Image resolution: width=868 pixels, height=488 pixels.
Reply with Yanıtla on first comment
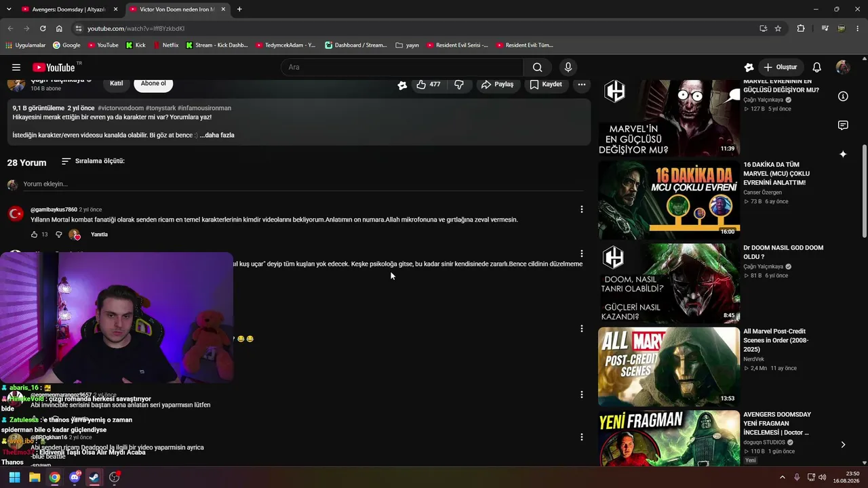99,235
